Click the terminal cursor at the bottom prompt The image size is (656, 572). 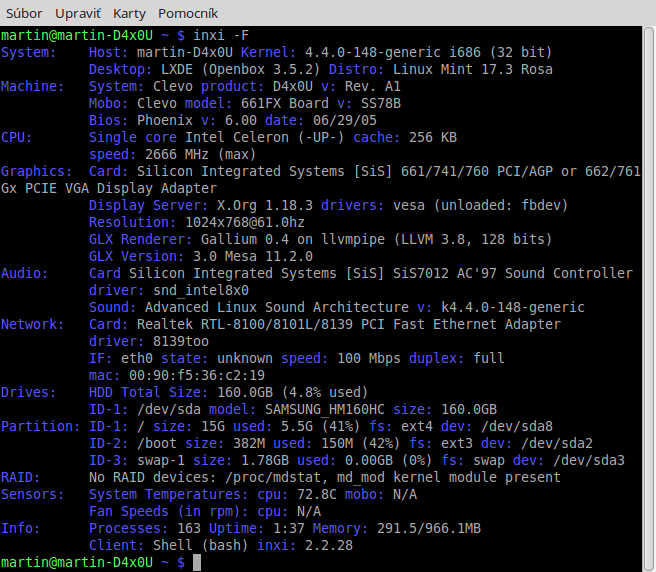[197, 562]
